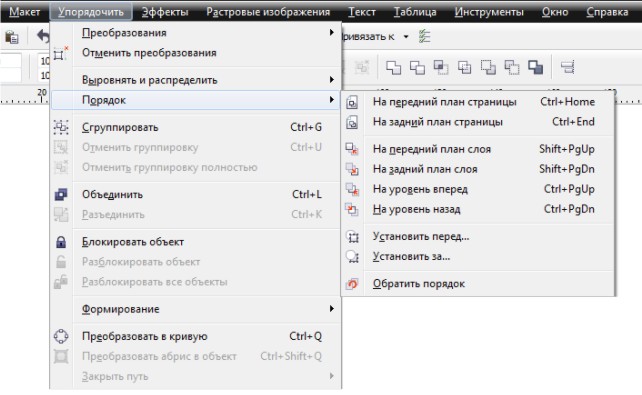Click the combine icon beside 'Объединить'
The image size is (642, 395).
pos(61,194)
